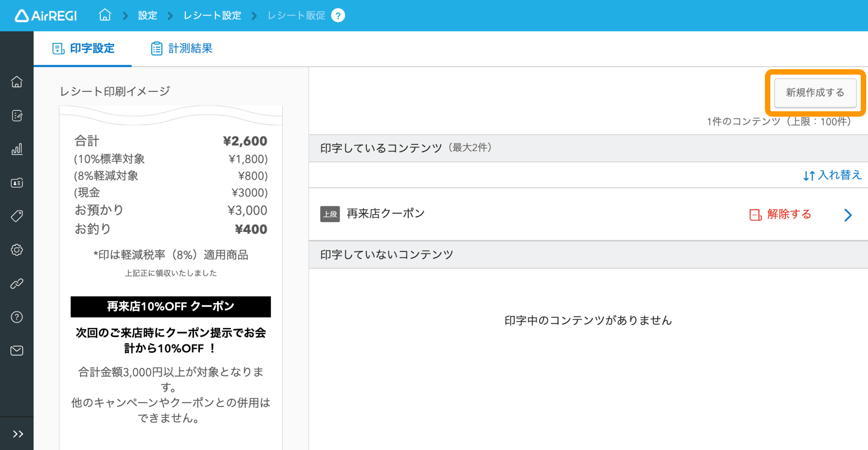Click the 再来店10%OFF クーポン banner in receipt preview
Image resolution: width=868 pixels, height=450 pixels.
170,307
